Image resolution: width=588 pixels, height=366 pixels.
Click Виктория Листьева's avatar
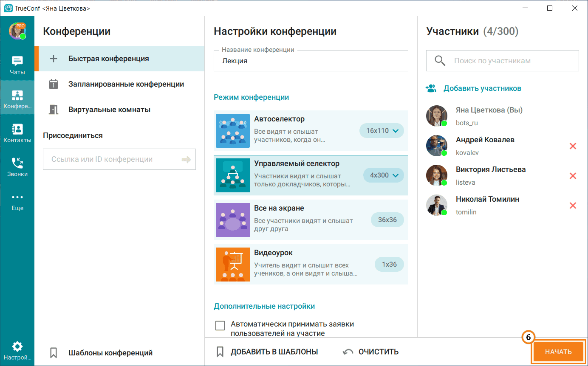coord(437,176)
